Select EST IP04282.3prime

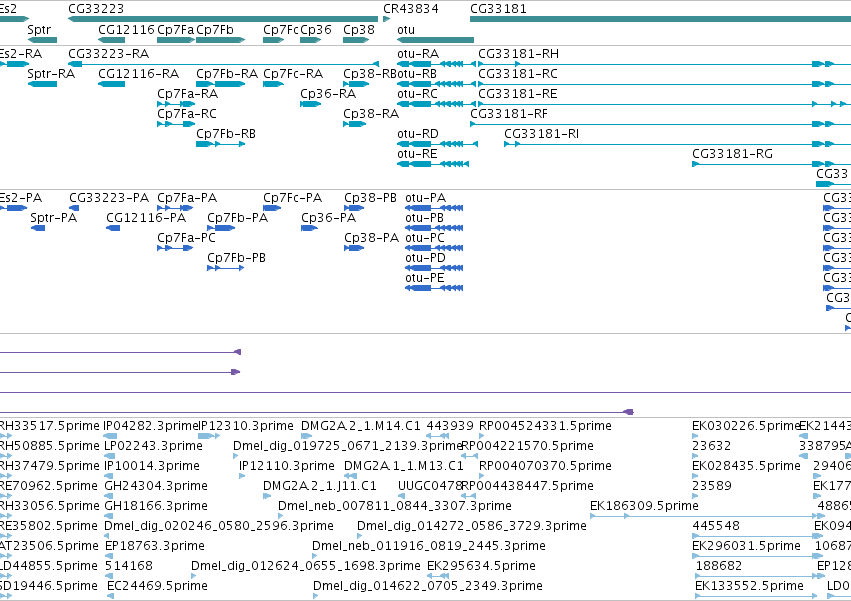[x=111, y=436]
